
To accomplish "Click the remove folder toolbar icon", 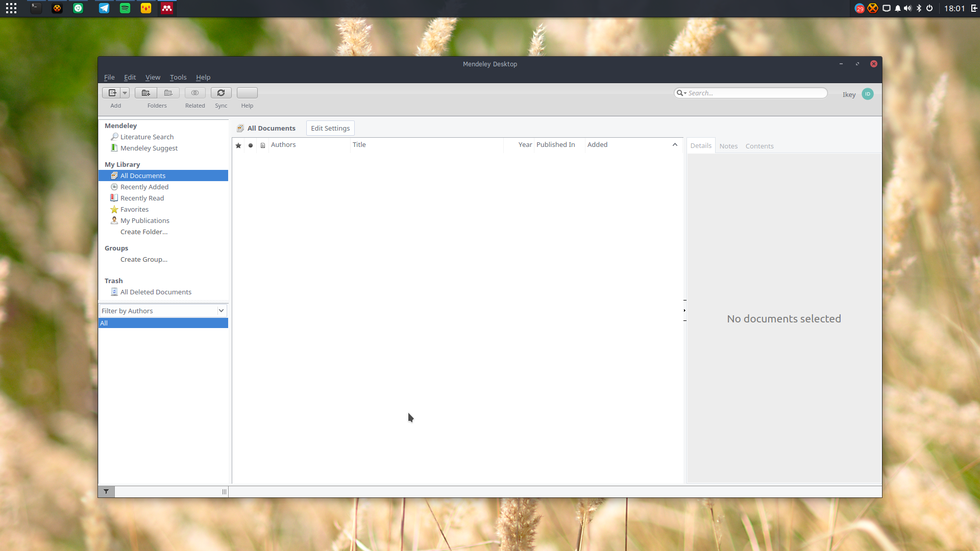I will tap(168, 93).
